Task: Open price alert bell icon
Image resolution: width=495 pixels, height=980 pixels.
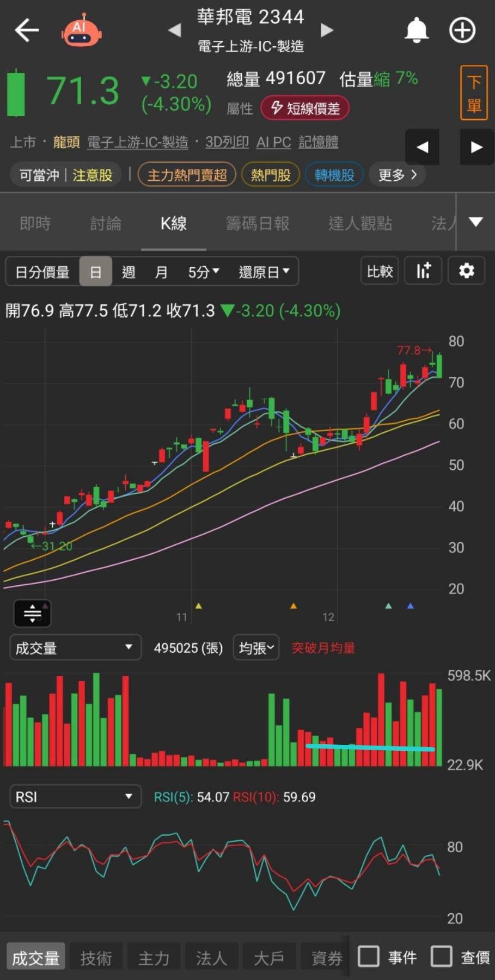Action: [417, 30]
